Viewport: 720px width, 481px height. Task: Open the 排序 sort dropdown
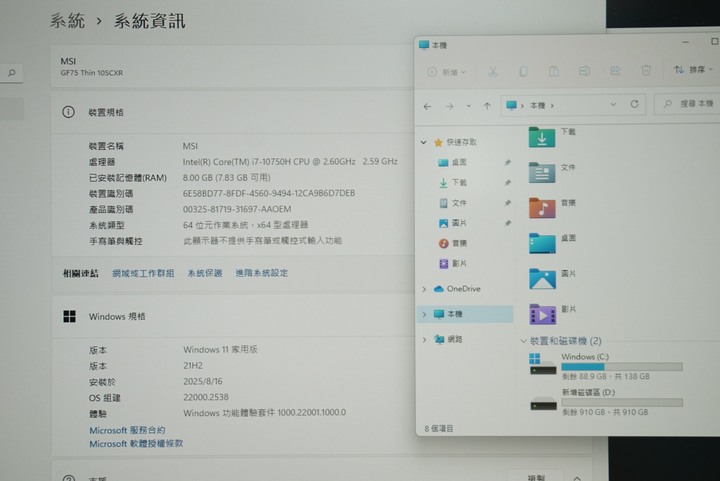[x=693, y=70]
